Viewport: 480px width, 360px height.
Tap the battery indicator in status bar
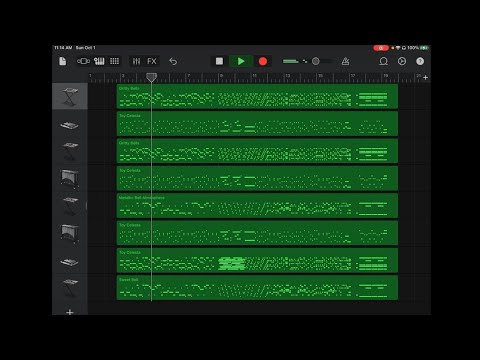coord(424,48)
